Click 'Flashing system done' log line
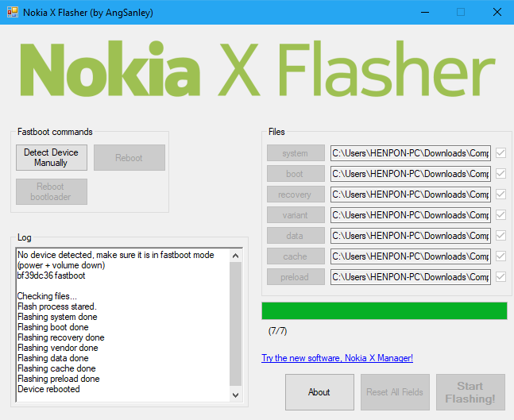Screen dimensions: 514x420 point(57,317)
